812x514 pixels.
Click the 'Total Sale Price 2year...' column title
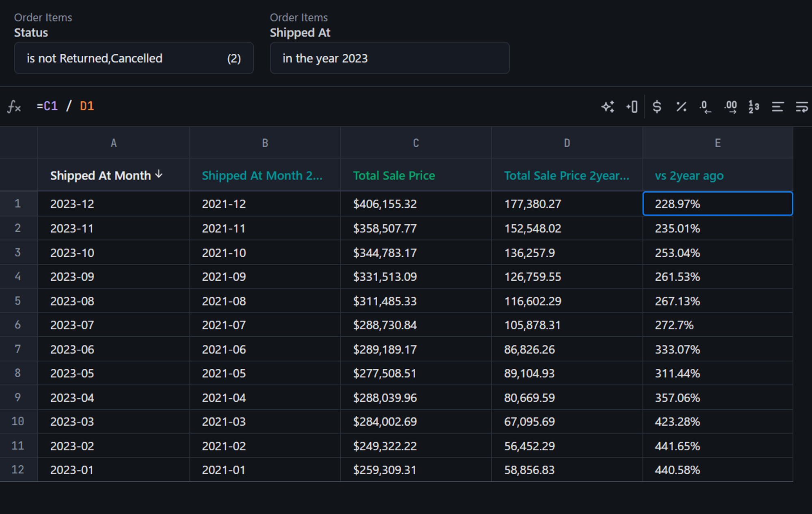[567, 176]
